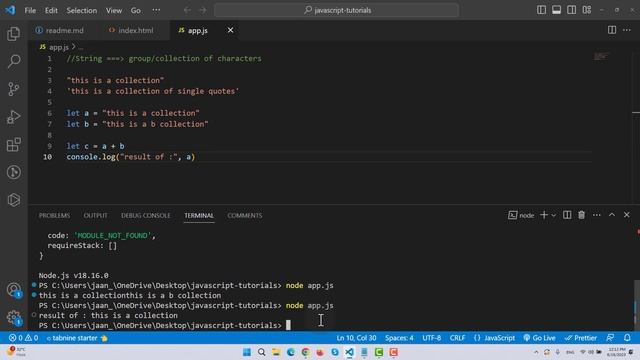The width and height of the screenshot is (640, 360).
Task: Expand the overflow menu ellipsis in menu bar
Action: pos(156,10)
